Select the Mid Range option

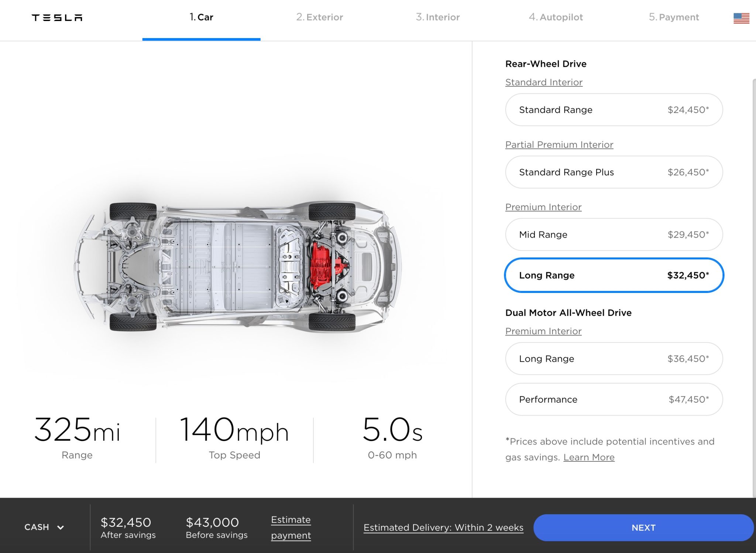click(x=614, y=235)
